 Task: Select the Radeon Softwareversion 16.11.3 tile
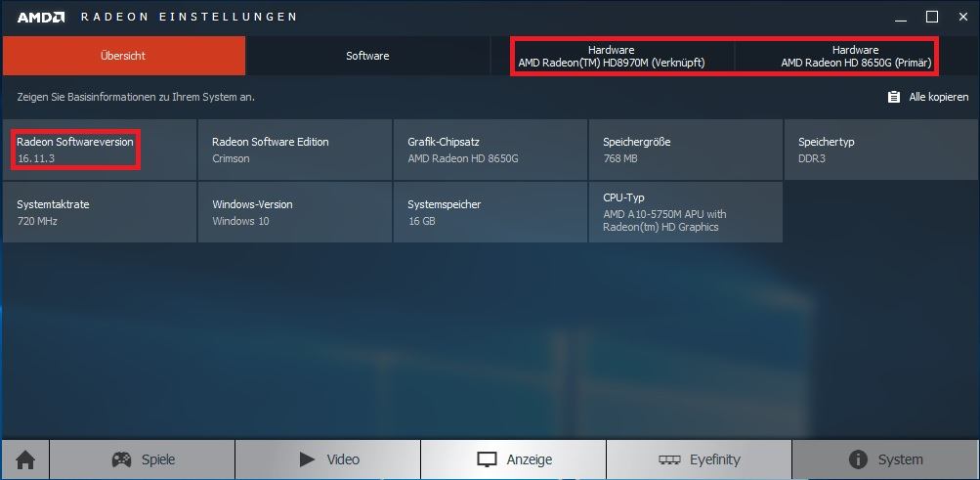click(100, 150)
